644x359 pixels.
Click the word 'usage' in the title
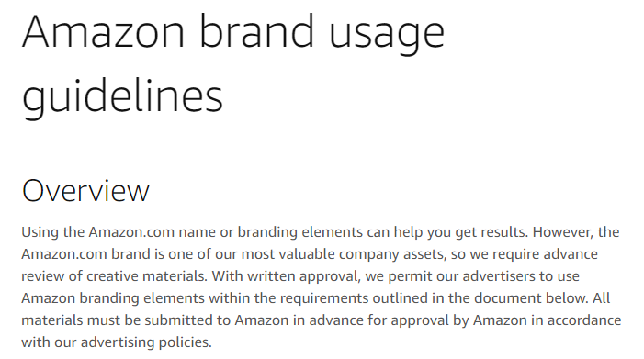click(387, 37)
